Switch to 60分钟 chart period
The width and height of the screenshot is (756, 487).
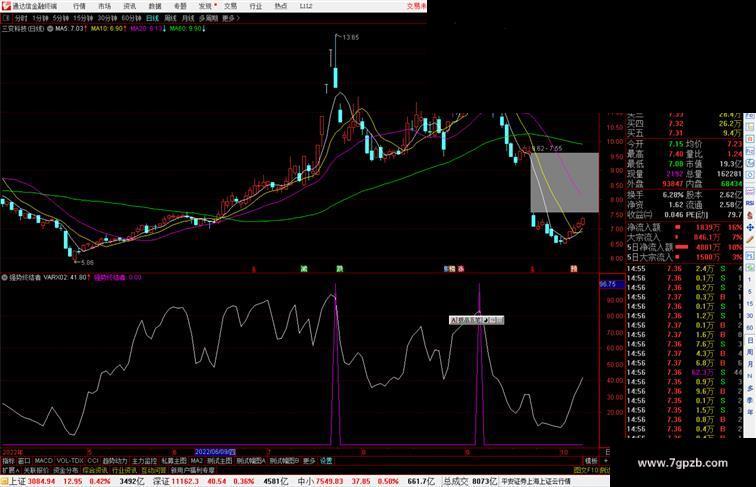click(x=131, y=18)
